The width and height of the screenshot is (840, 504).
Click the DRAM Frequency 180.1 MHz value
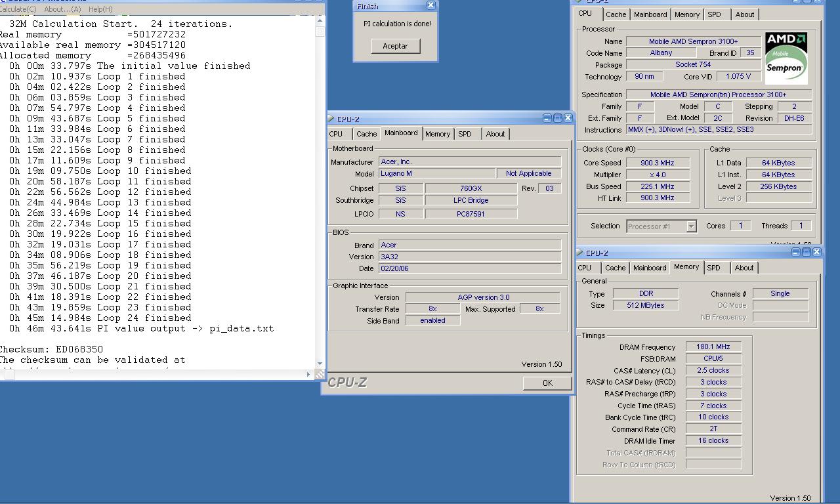pyautogui.click(x=713, y=347)
